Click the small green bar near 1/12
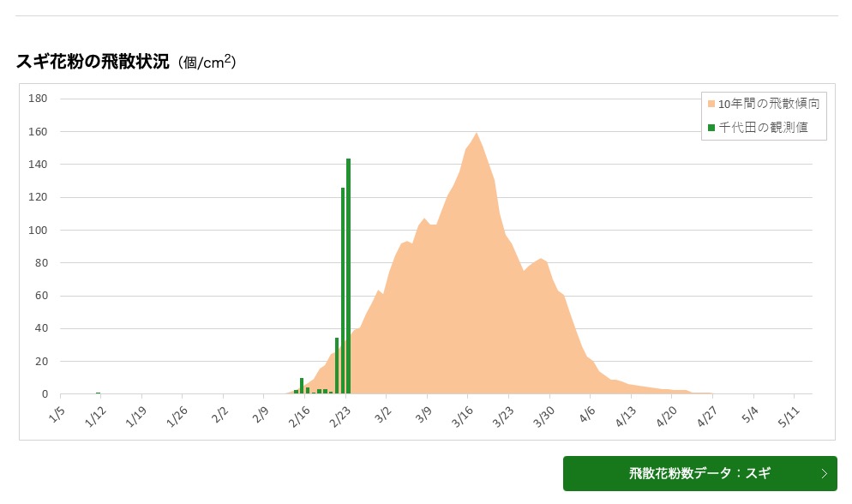 click(x=99, y=393)
